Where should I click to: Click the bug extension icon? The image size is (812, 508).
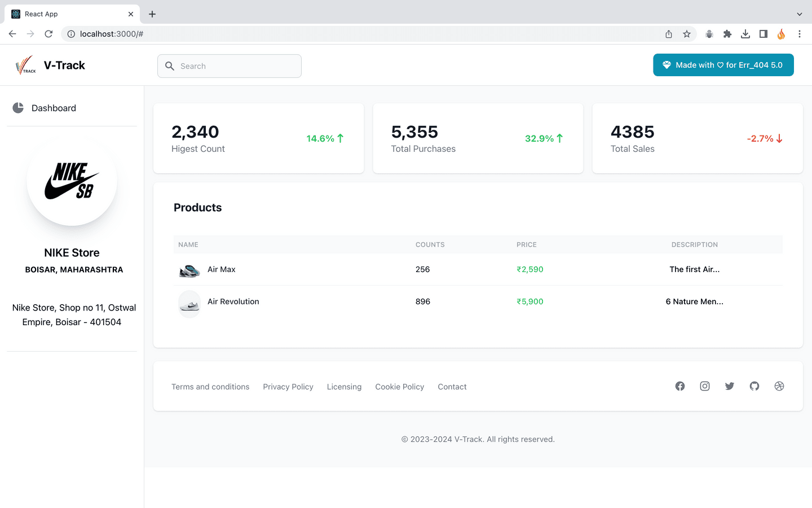pyautogui.click(x=709, y=34)
